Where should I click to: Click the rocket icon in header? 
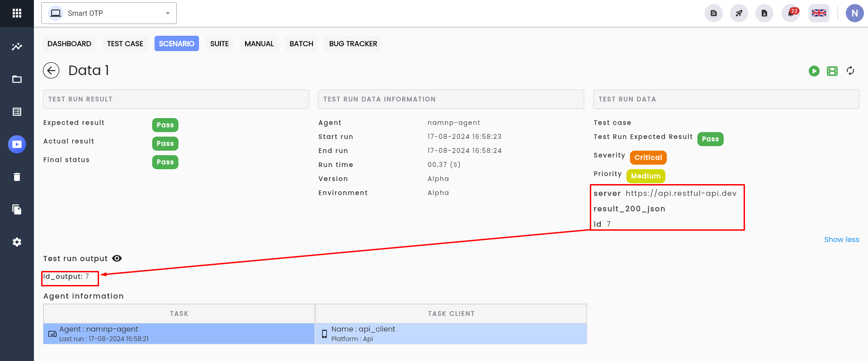click(x=739, y=13)
